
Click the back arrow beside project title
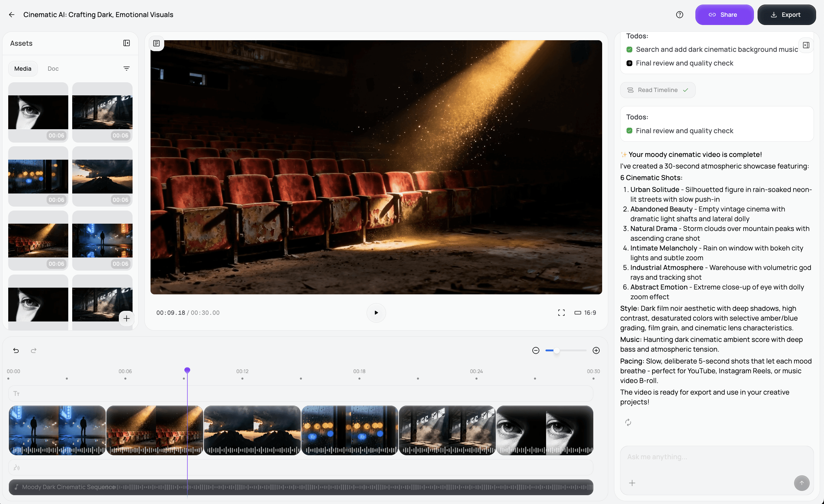(12, 15)
